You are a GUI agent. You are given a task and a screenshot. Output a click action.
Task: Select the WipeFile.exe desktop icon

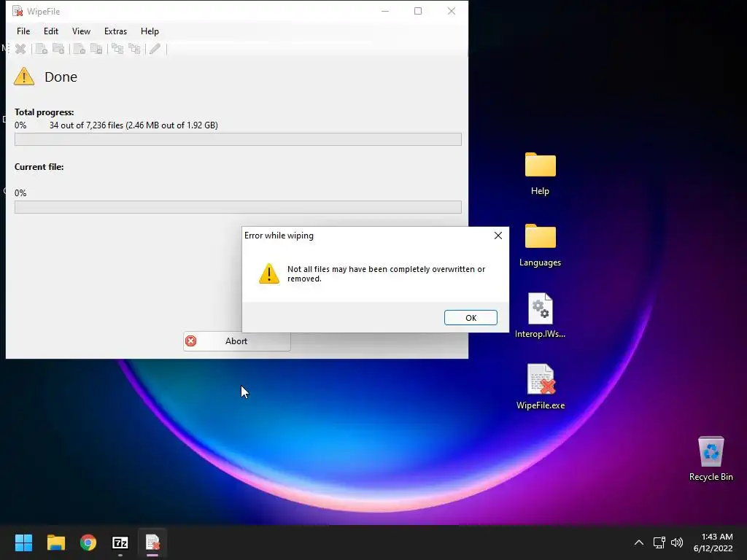pos(541,386)
